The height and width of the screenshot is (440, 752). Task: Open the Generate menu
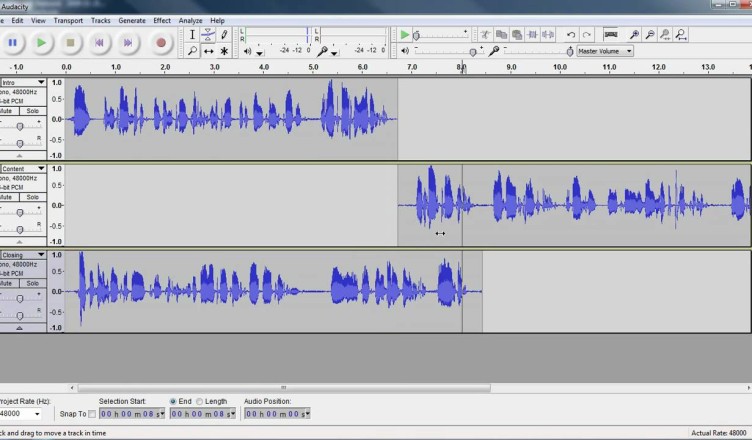click(x=132, y=21)
